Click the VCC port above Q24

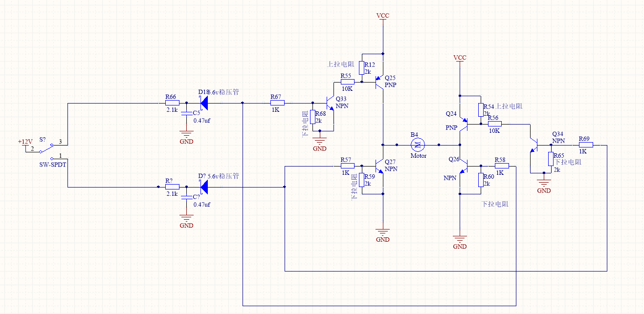click(460, 59)
